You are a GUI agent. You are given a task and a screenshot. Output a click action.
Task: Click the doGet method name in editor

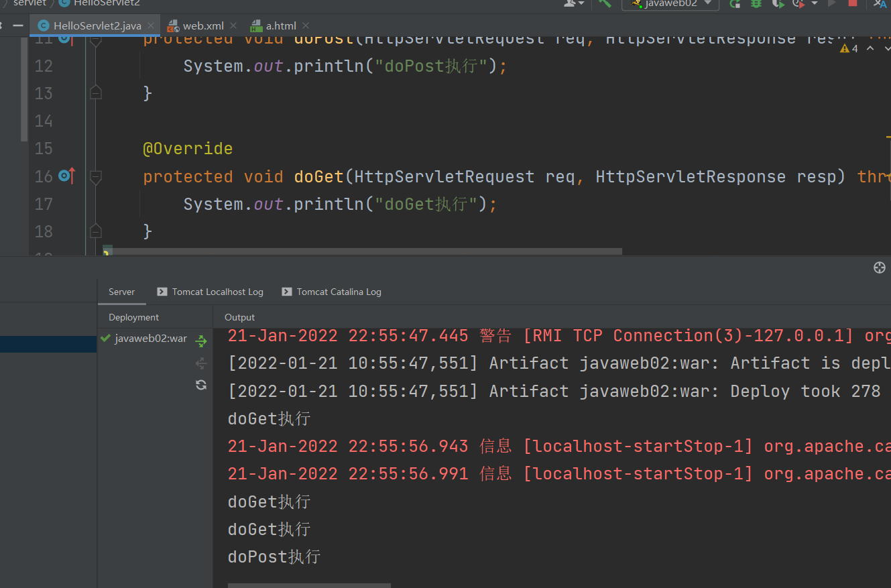pyautogui.click(x=318, y=176)
